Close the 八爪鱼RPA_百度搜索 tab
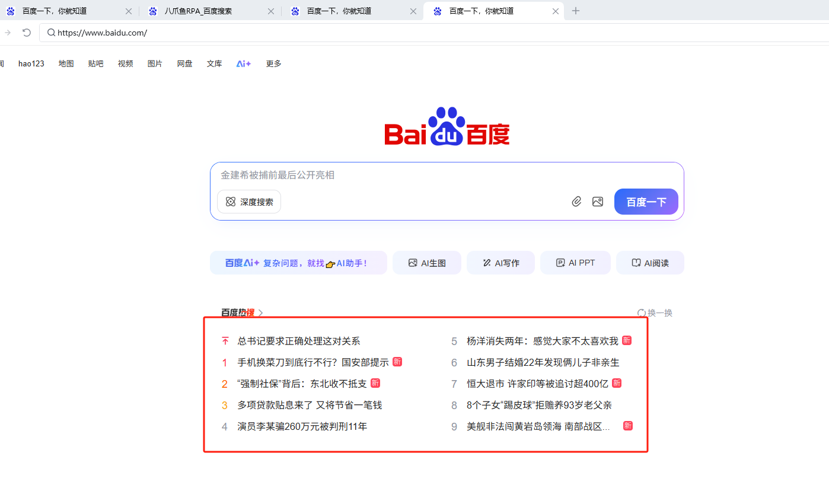Screen dimensions: 829x504 271,11
